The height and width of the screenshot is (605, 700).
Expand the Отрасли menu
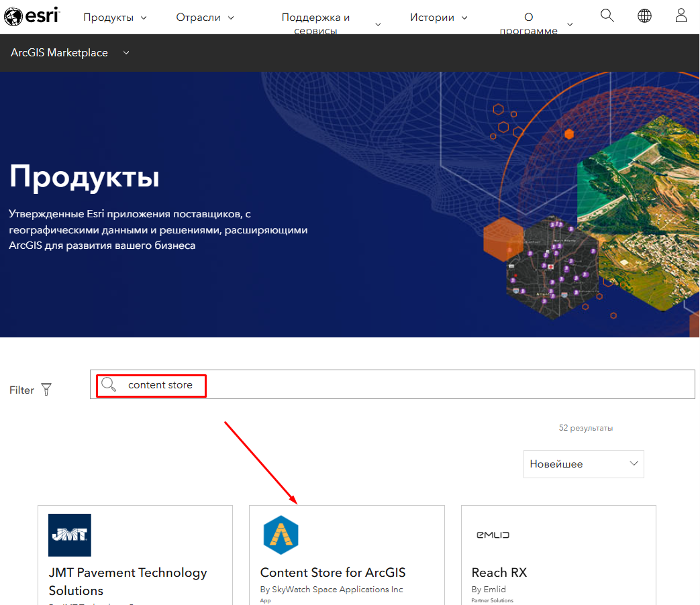click(205, 17)
